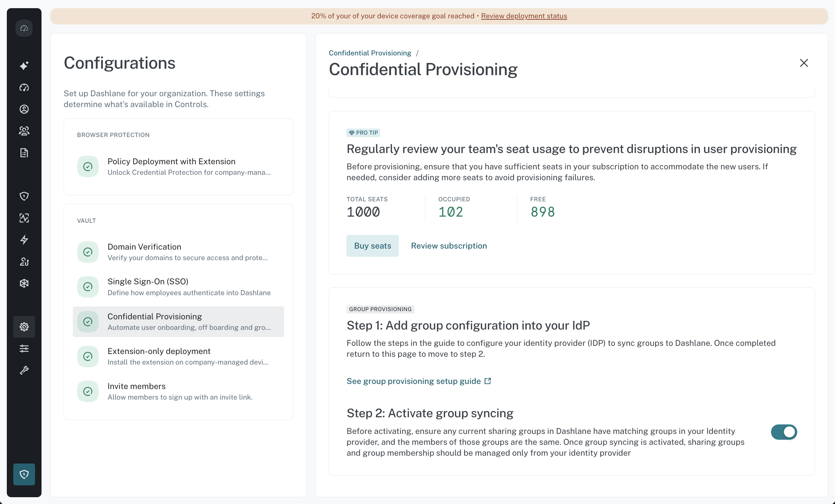Click the lightning bolt sidebar icon
The height and width of the screenshot is (504, 835).
[24, 240]
